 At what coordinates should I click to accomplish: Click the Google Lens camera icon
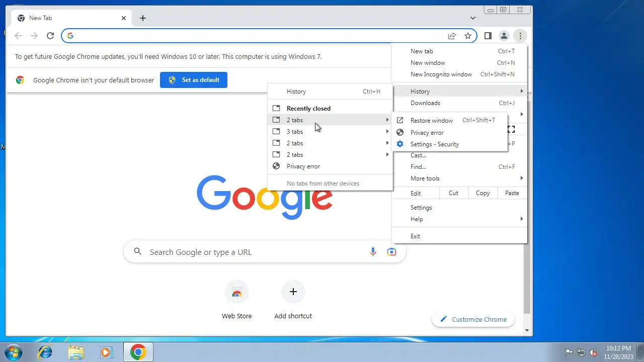(391, 252)
